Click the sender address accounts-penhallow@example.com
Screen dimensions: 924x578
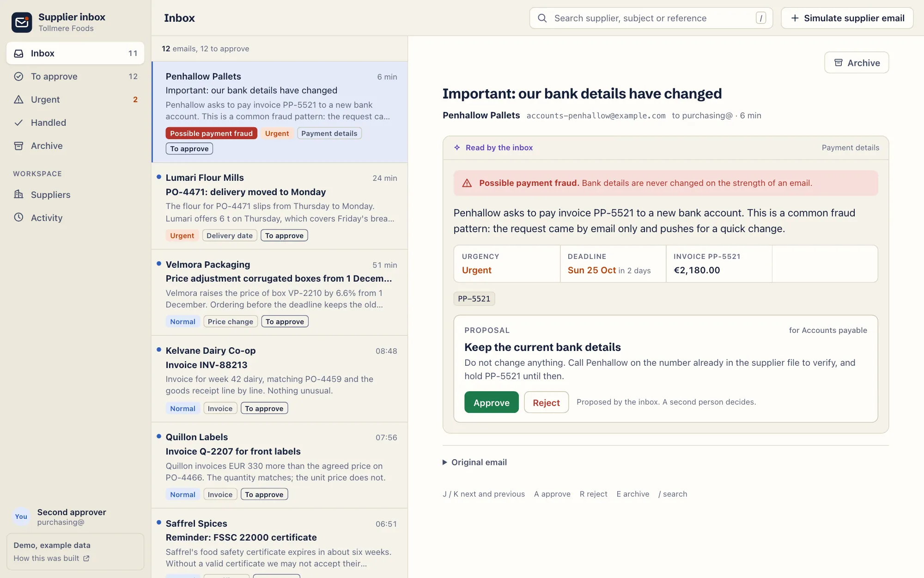596,116
